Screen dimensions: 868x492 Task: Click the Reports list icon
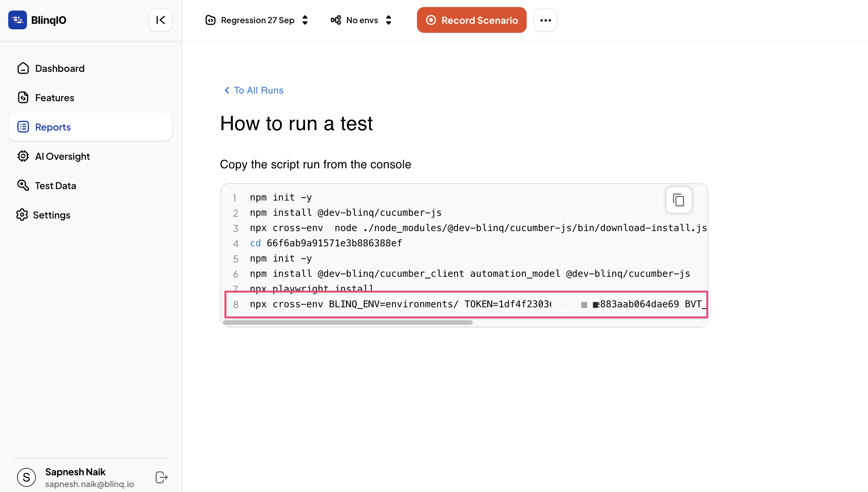23,127
